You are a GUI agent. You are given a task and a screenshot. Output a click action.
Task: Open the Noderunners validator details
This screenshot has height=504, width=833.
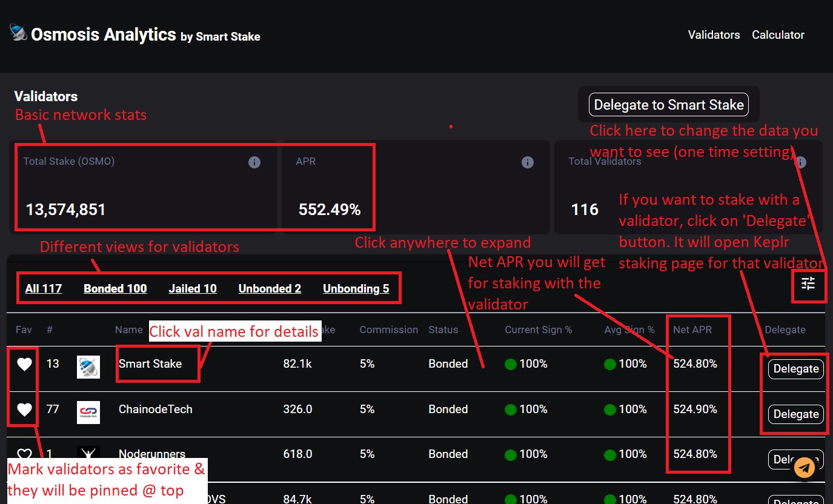coord(152,454)
